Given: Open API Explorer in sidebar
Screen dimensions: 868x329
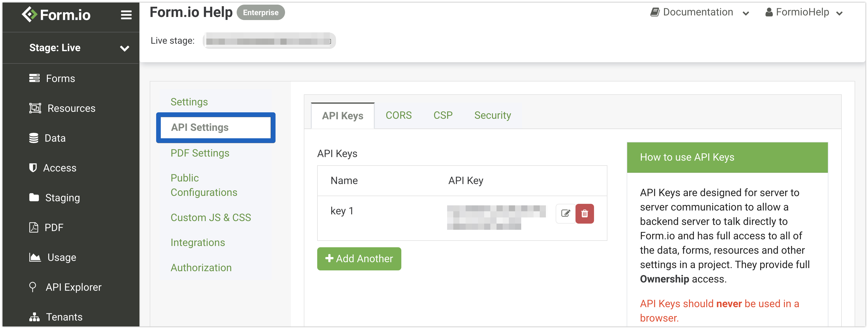Looking at the screenshot, I should point(73,287).
